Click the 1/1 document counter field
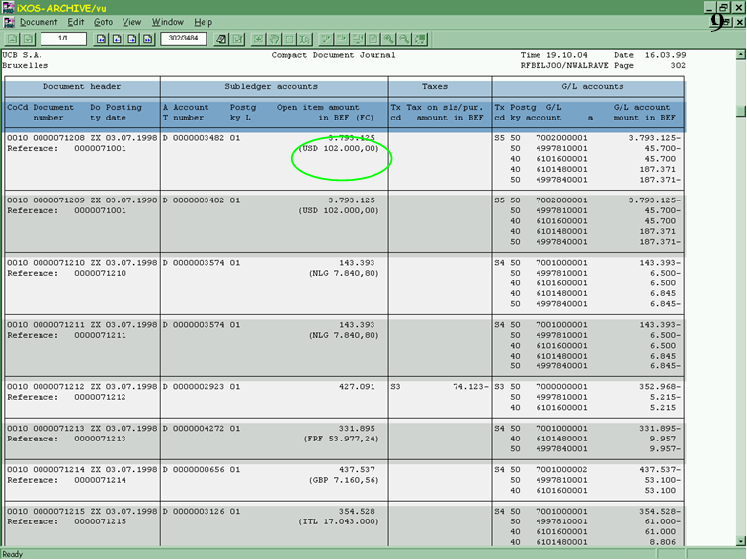The width and height of the screenshot is (747, 560). coord(63,40)
